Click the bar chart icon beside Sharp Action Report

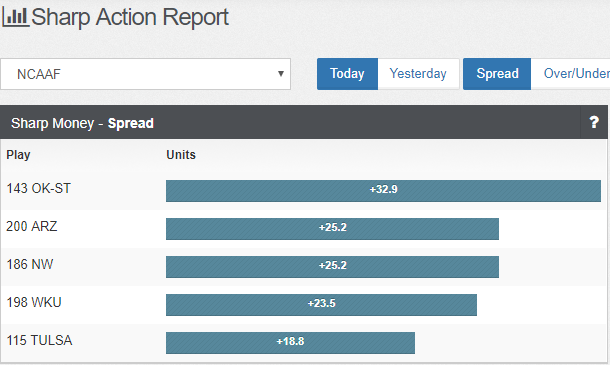(x=15, y=17)
